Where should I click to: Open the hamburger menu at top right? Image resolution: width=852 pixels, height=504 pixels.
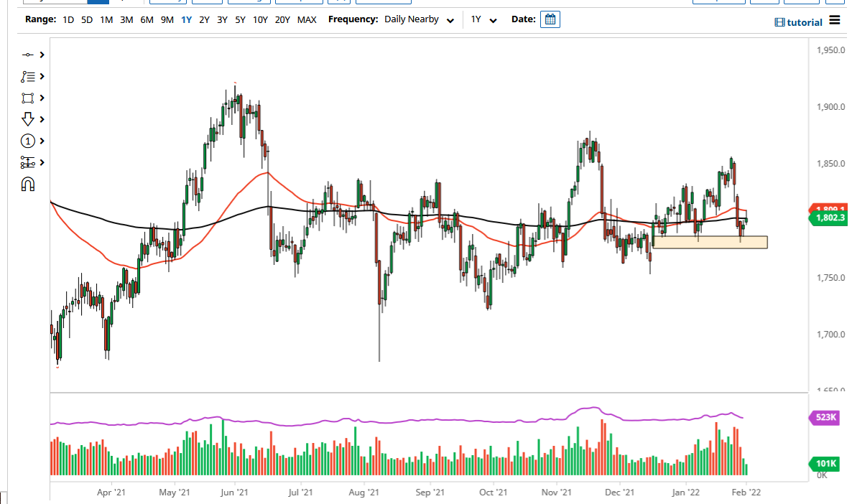coord(835,20)
